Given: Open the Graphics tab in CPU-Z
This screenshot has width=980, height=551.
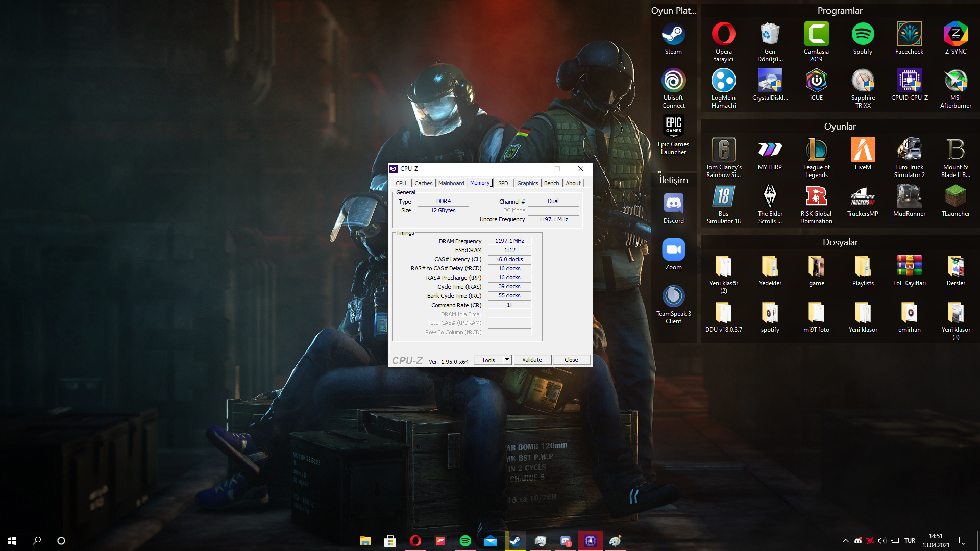Looking at the screenshot, I should [x=527, y=183].
